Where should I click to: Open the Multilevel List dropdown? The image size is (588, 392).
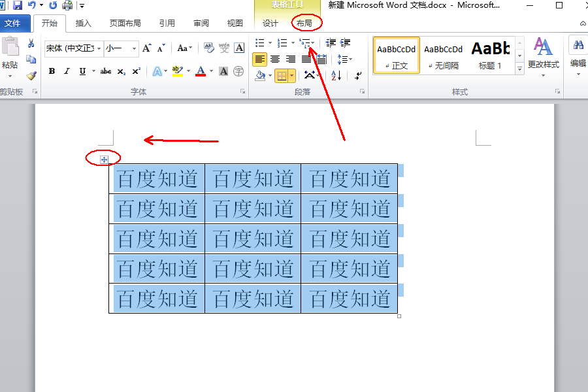click(x=313, y=42)
